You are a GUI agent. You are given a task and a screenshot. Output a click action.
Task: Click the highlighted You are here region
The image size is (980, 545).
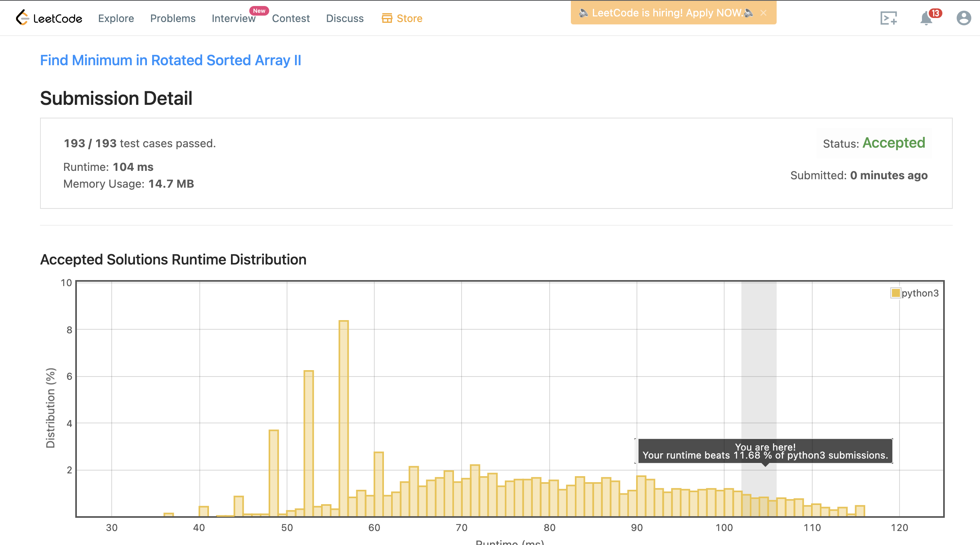coord(759,380)
